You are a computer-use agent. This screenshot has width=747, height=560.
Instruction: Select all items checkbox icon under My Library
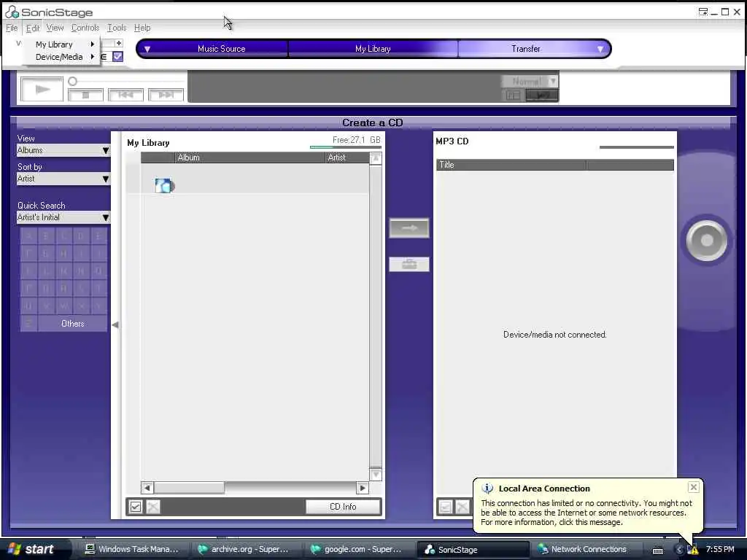click(x=136, y=507)
